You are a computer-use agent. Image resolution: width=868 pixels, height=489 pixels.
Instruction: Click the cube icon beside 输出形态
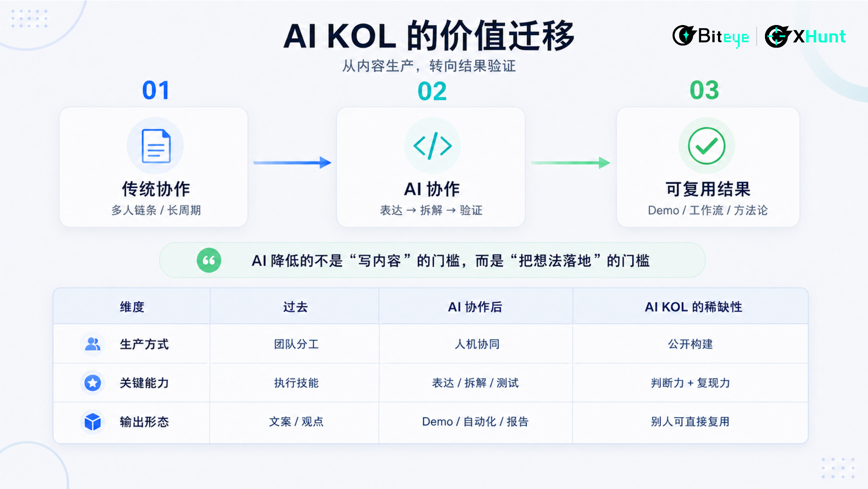click(x=92, y=422)
